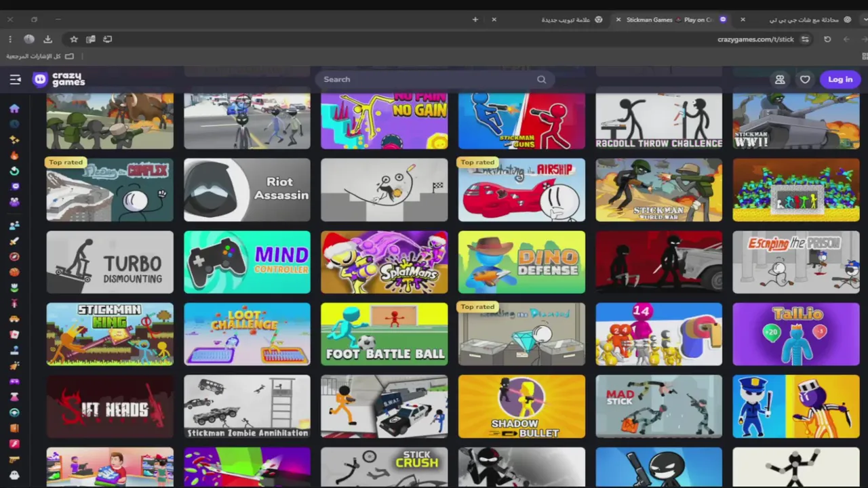Open the crowd runner game showing 14
This screenshot has width=868, height=488.
click(x=658, y=334)
